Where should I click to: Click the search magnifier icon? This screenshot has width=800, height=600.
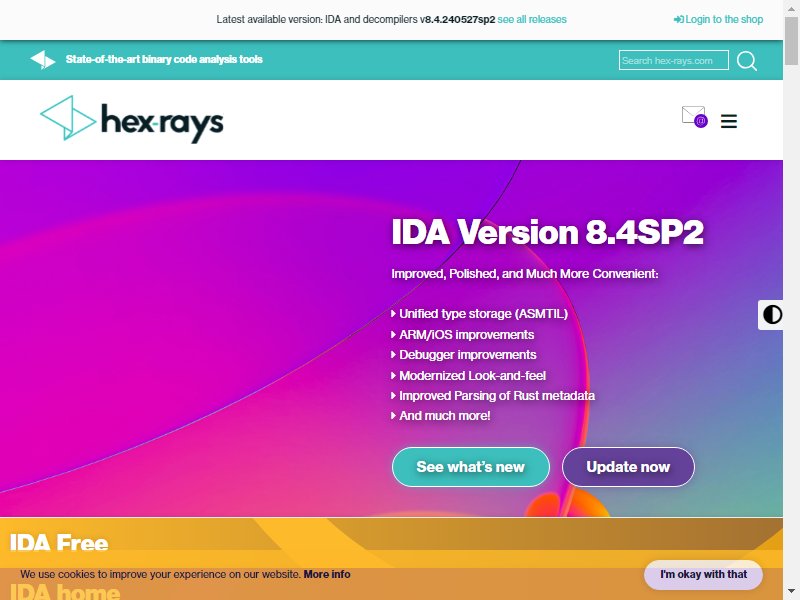746,61
